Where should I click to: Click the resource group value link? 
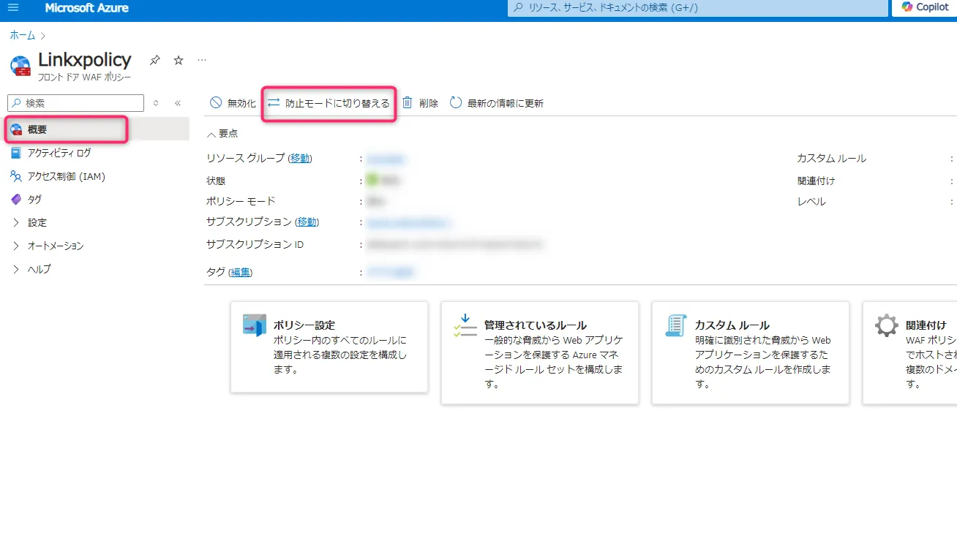click(386, 159)
